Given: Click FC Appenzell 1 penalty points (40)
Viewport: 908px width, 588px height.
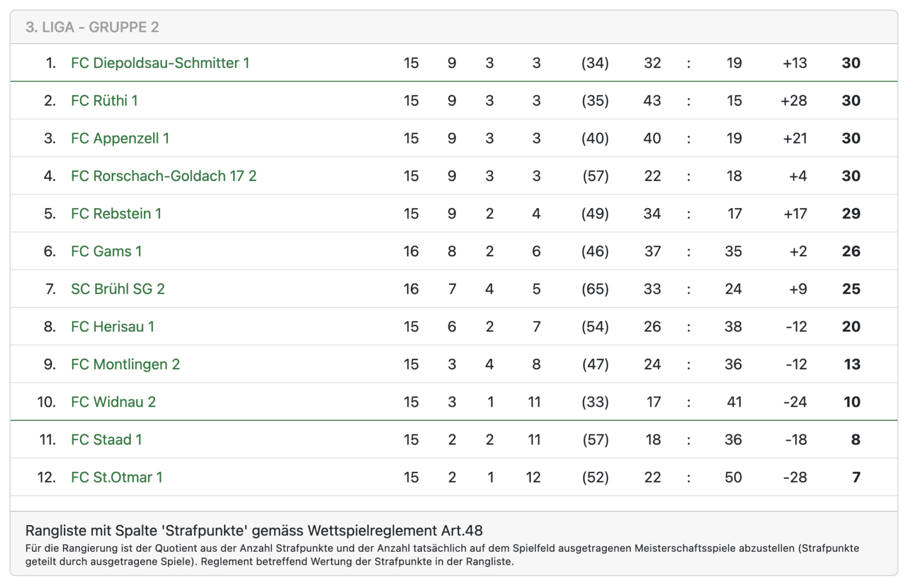Looking at the screenshot, I should tap(595, 138).
